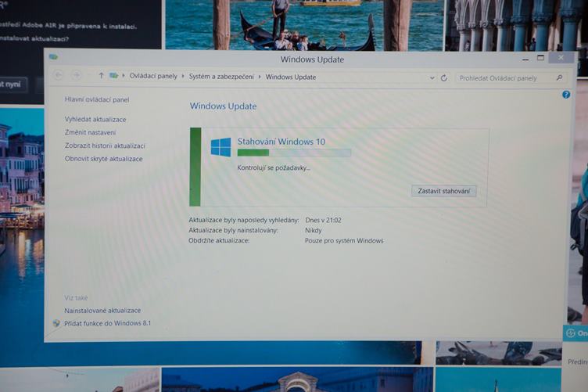
Task: Click Vyhledat aktualizace link
Action: 95,119
